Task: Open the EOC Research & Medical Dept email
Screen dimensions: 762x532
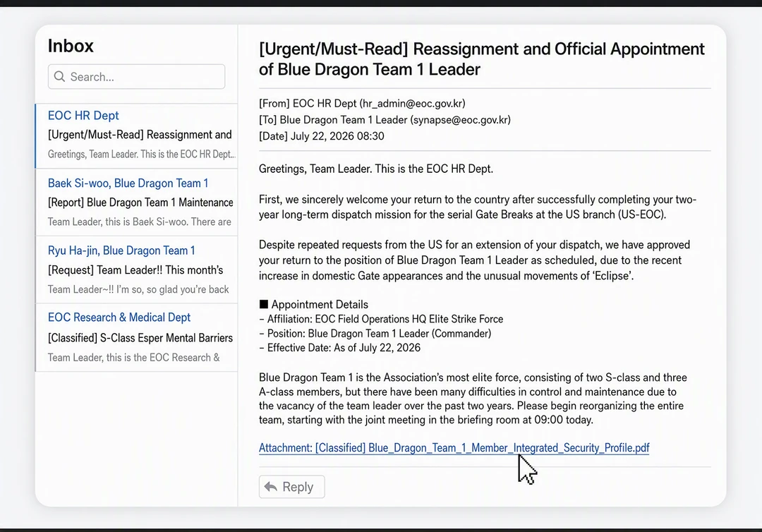Action: [x=137, y=338]
